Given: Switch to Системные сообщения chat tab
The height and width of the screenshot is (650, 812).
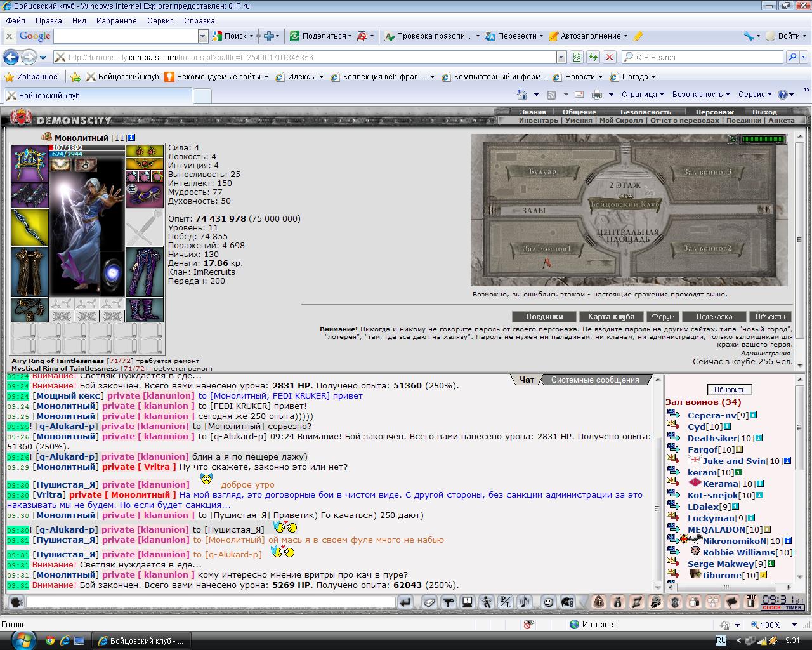Looking at the screenshot, I should pos(595,380).
